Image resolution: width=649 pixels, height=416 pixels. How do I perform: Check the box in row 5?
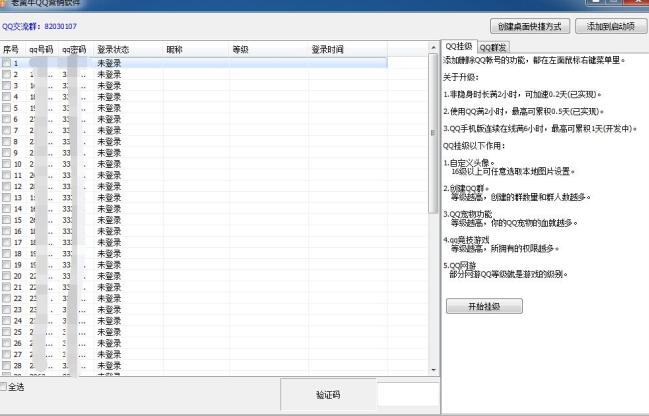[x=7, y=108]
